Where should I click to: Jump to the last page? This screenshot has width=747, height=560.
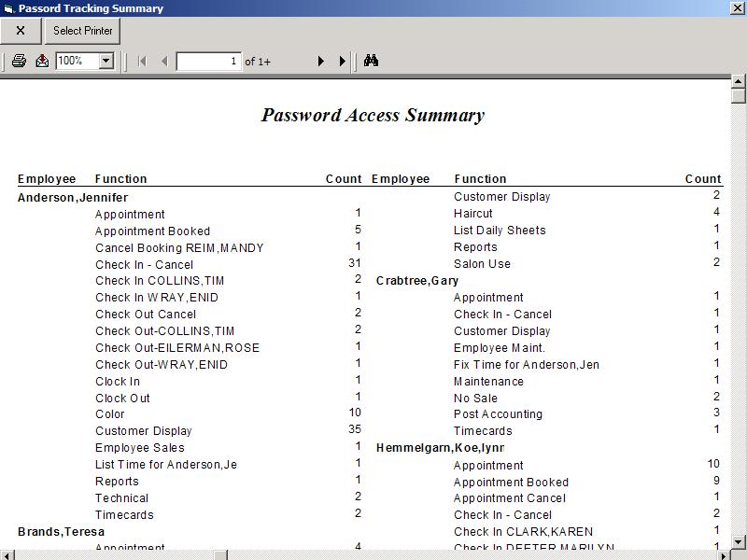click(x=342, y=61)
